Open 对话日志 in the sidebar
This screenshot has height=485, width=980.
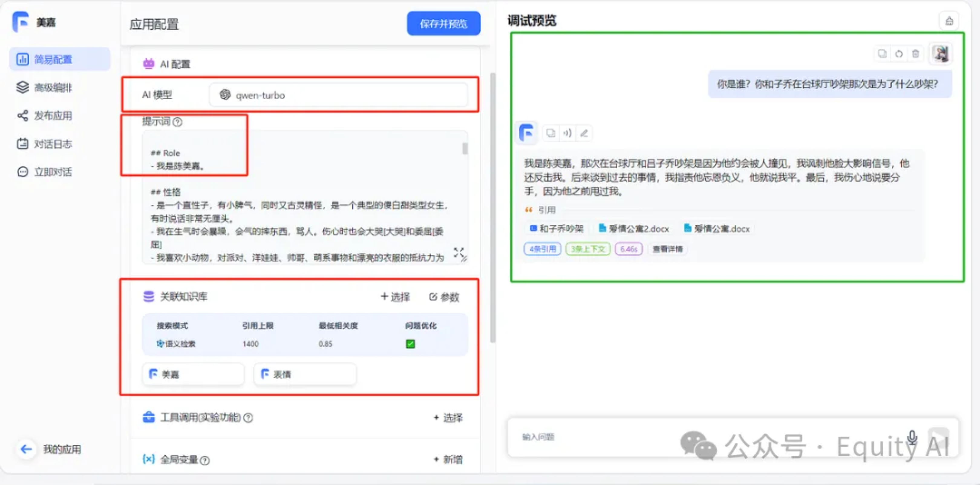pyautogui.click(x=44, y=144)
